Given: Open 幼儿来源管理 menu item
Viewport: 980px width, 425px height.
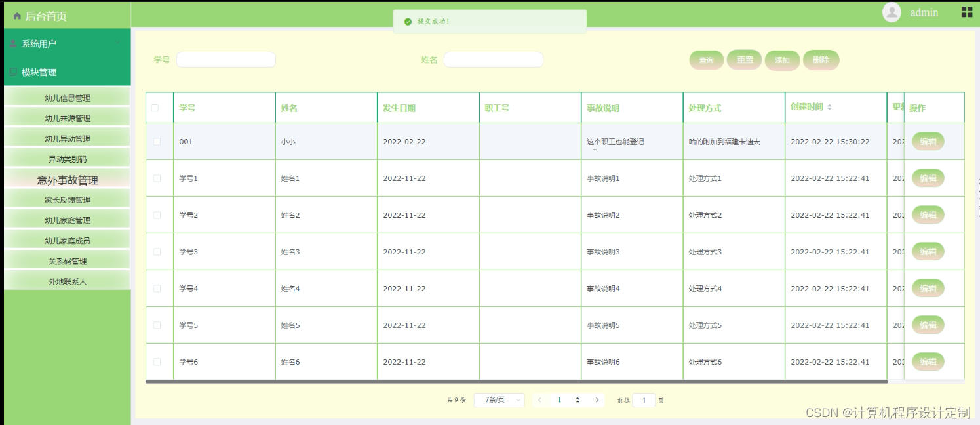Looking at the screenshot, I should tap(67, 119).
